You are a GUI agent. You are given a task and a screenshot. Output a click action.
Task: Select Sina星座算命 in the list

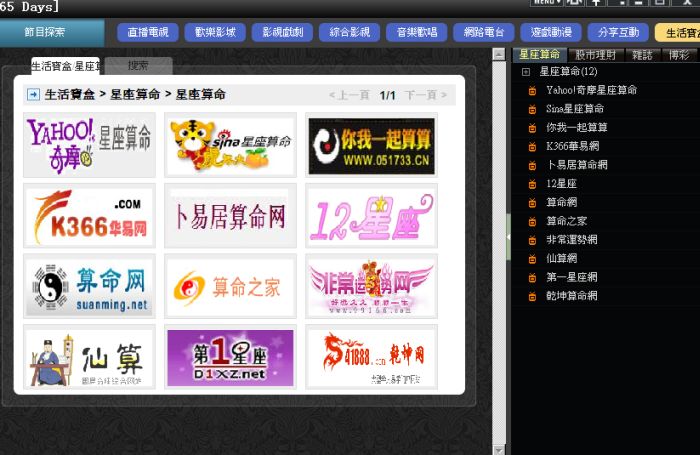point(575,109)
